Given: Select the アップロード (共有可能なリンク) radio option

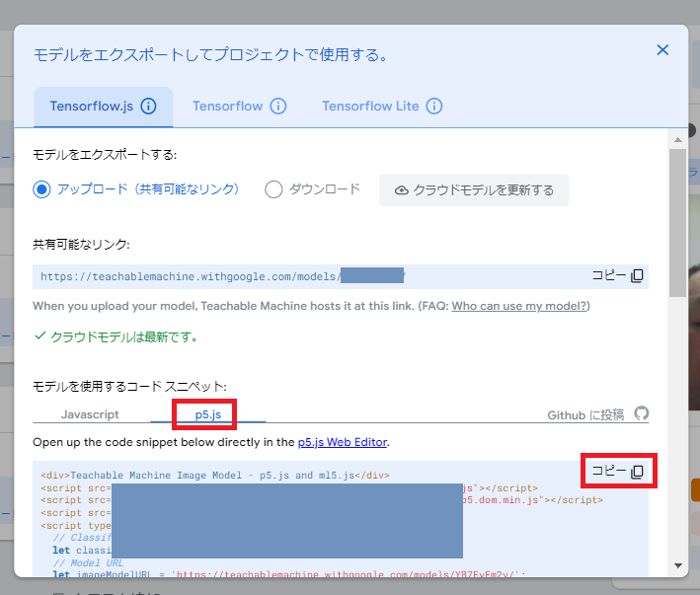Looking at the screenshot, I should (41, 189).
